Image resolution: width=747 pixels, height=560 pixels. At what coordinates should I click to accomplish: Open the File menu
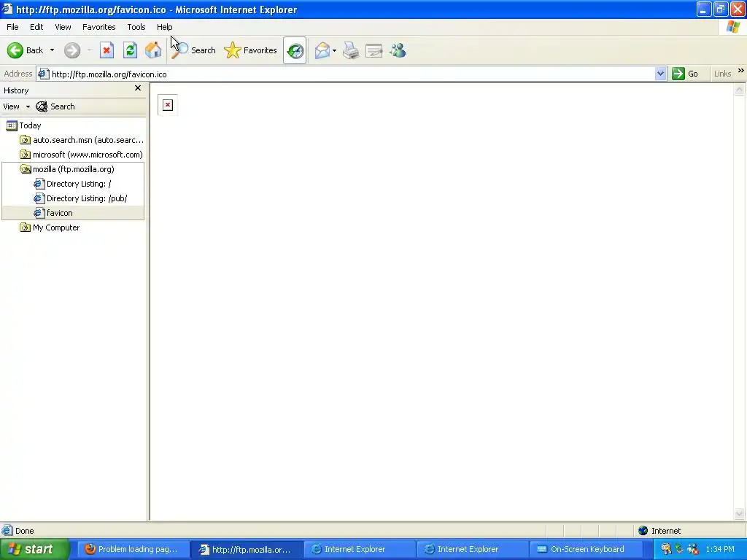click(12, 27)
